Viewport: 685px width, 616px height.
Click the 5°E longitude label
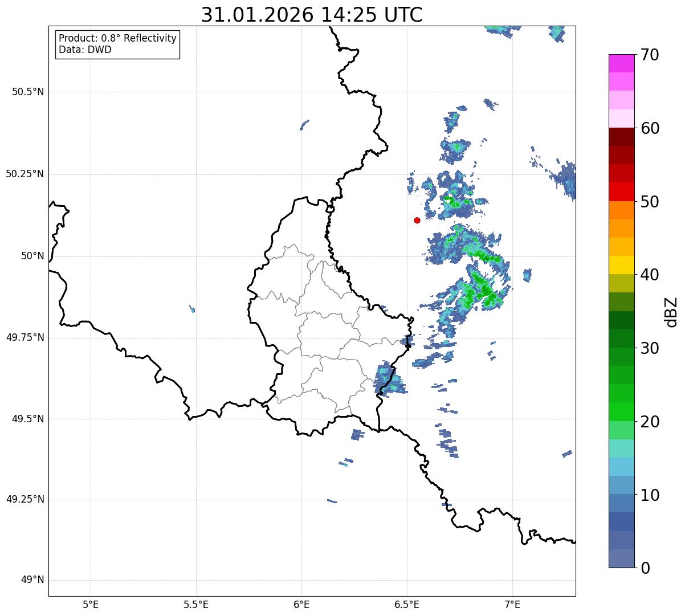tap(91, 604)
